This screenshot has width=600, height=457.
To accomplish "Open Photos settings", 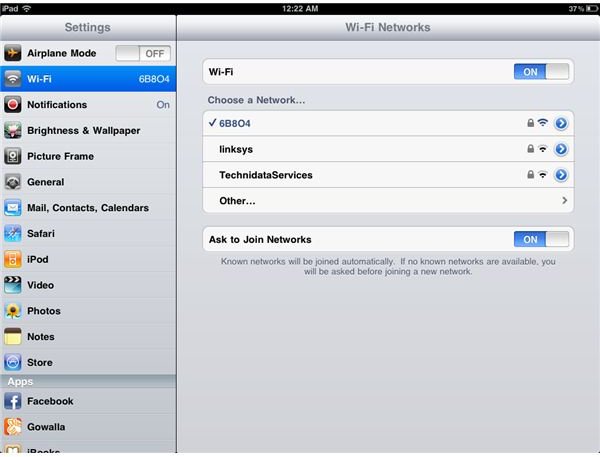I will (x=88, y=311).
